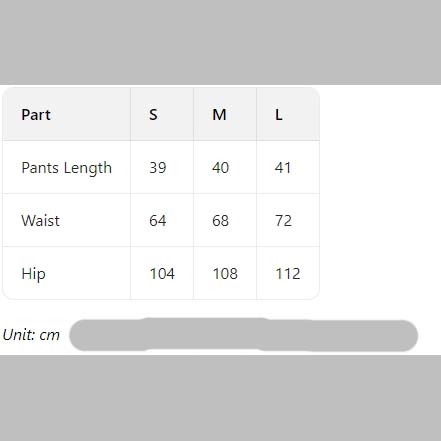Select Pants Length value 40 for M

click(x=220, y=168)
